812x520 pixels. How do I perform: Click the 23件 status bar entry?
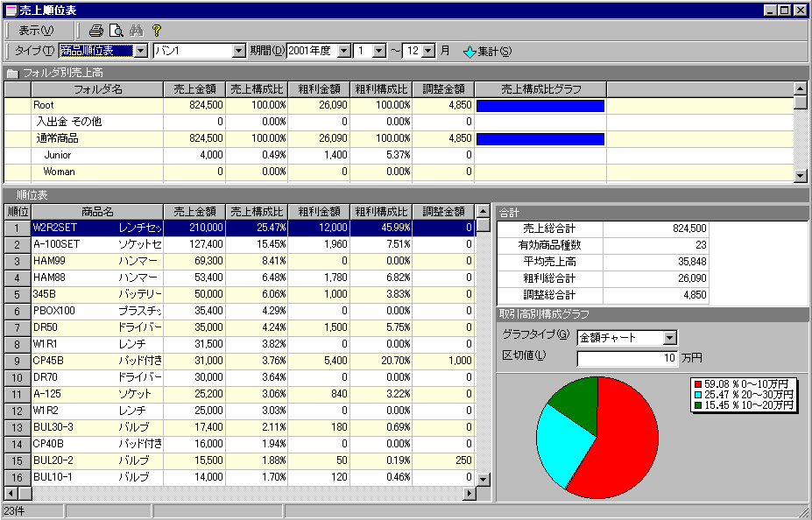33,512
